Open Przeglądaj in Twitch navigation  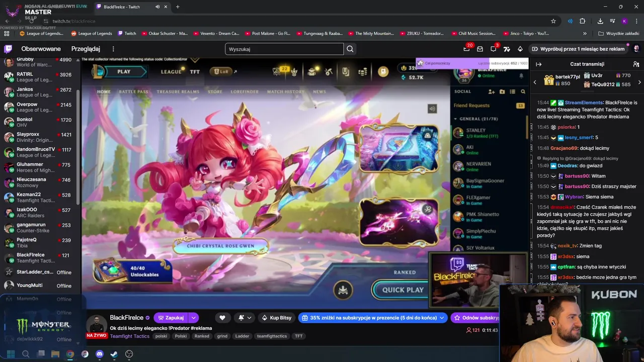coord(86,49)
